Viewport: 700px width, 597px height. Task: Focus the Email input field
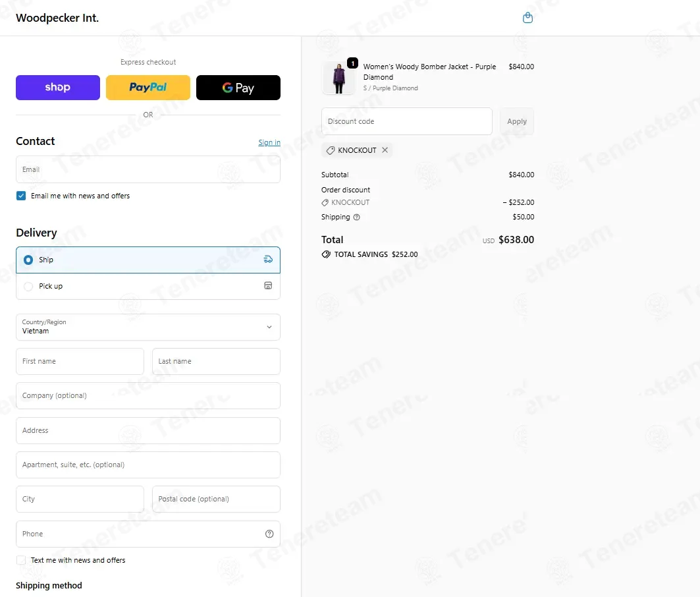pyautogui.click(x=148, y=169)
